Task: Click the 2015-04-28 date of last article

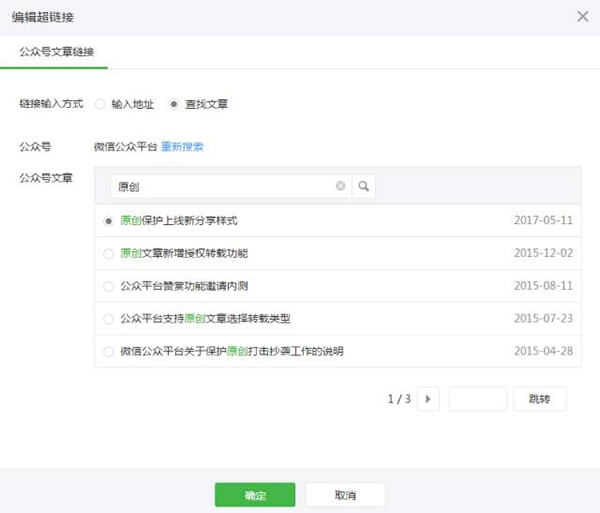Action: (540, 351)
